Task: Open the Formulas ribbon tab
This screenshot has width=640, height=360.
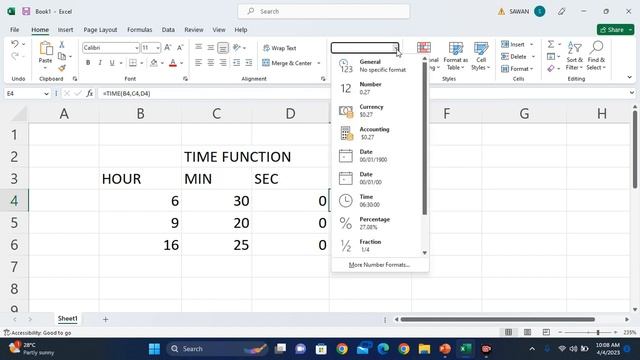Action: click(140, 30)
